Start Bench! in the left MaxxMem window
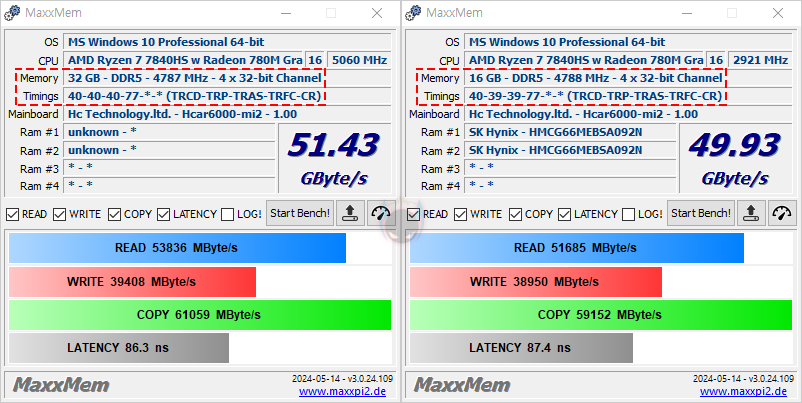This screenshot has height=403, width=802. click(300, 213)
